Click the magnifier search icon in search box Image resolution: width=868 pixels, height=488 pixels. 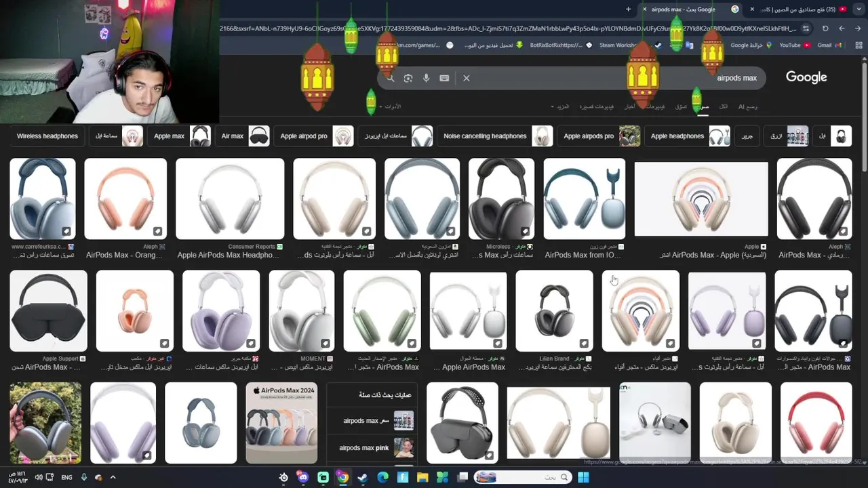(390, 78)
